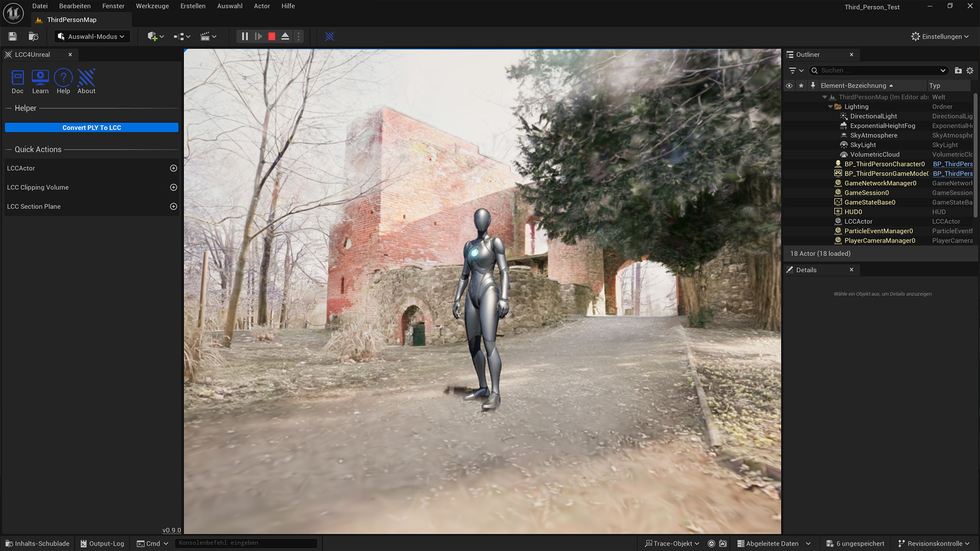
Task: Open the BP_ThirdPers link for BP_ThirdPersonGameMode
Action: pos(952,173)
